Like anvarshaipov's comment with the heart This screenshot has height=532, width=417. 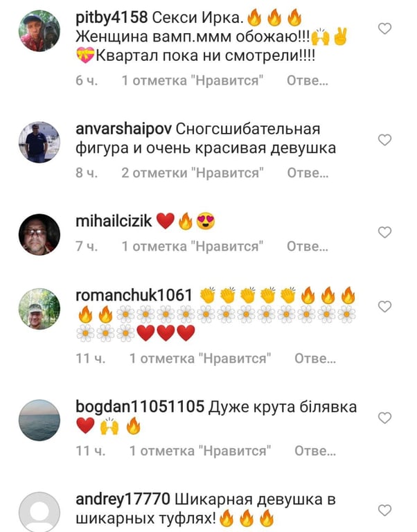(x=384, y=140)
